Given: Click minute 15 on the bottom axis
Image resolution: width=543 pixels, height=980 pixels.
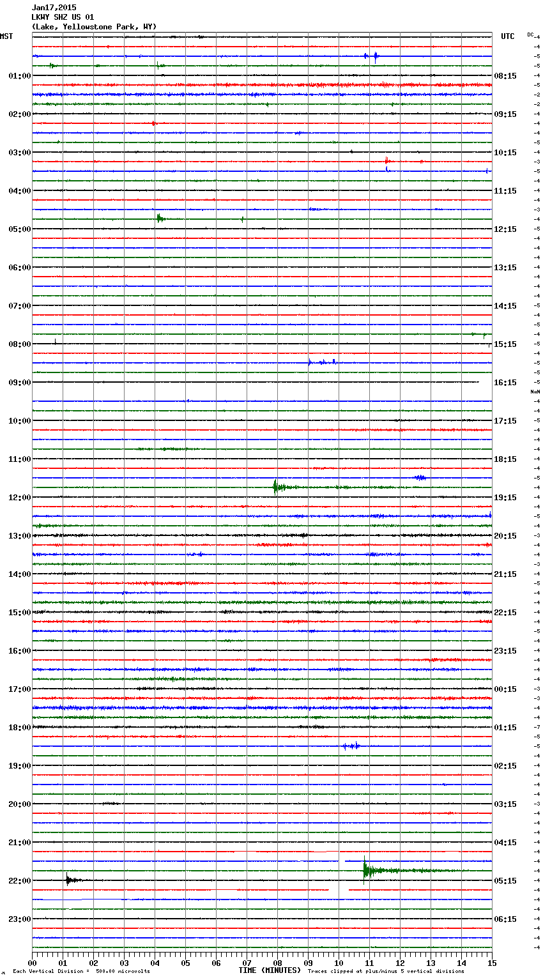Looking at the screenshot, I should click(492, 963).
